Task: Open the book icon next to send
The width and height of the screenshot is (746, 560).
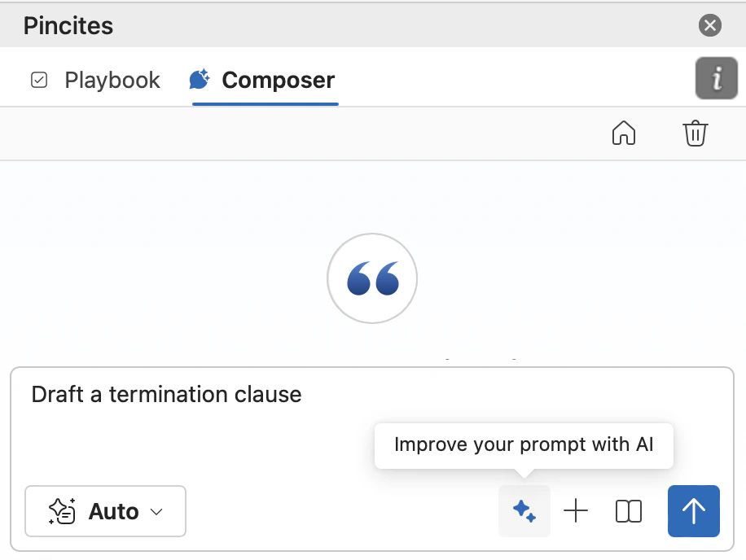Action: click(628, 511)
